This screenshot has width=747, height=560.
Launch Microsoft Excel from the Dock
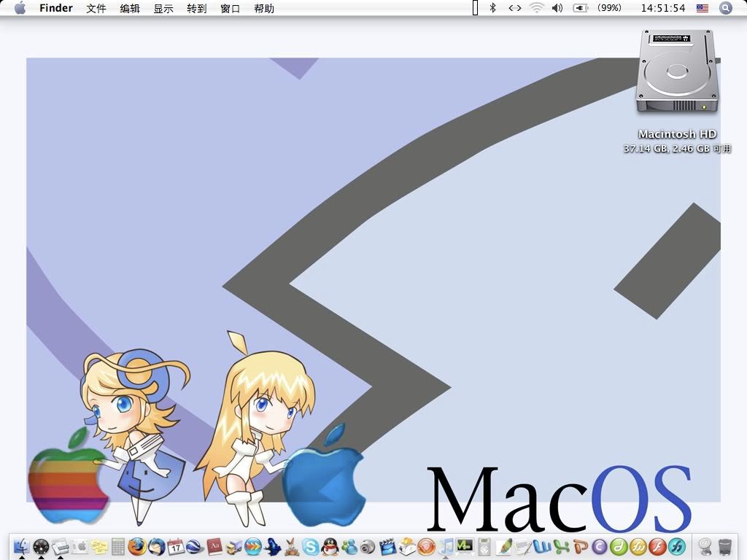coord(562,545)
